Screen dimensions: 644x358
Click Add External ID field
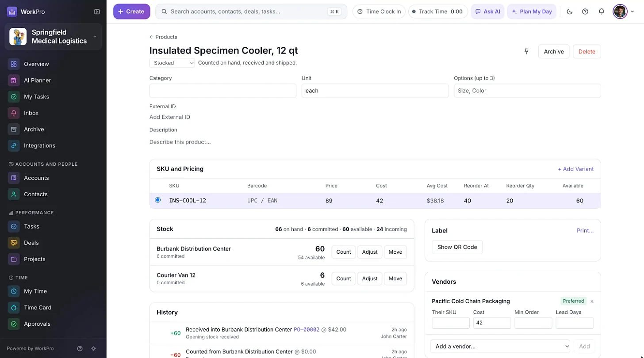tap(170, 117)
